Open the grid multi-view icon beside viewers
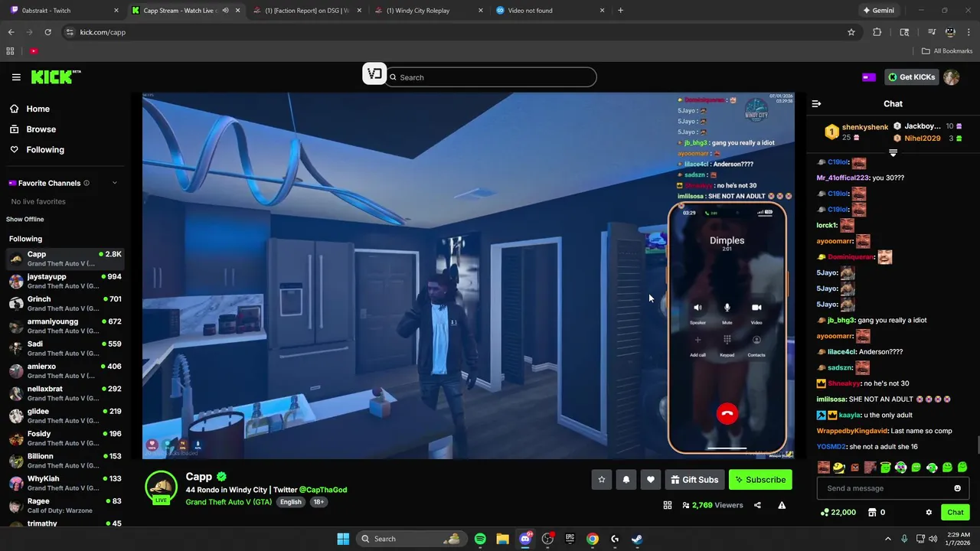The width and height of the screenshot is (980, 551). [668, 505]
